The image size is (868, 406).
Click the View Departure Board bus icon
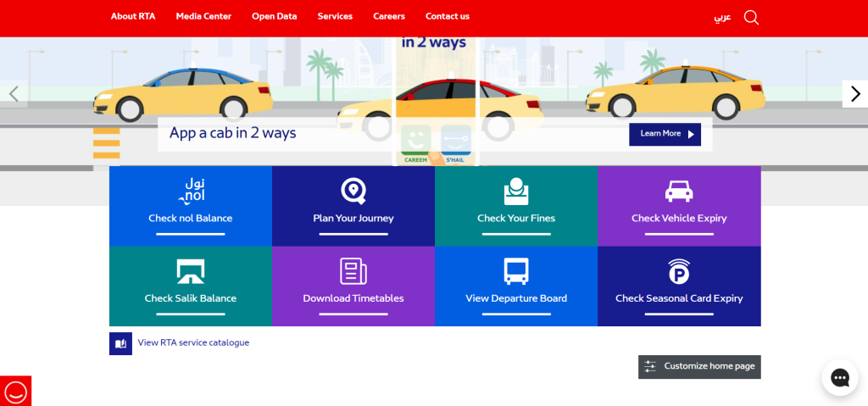pyautogui.click(x=516, y=271)
